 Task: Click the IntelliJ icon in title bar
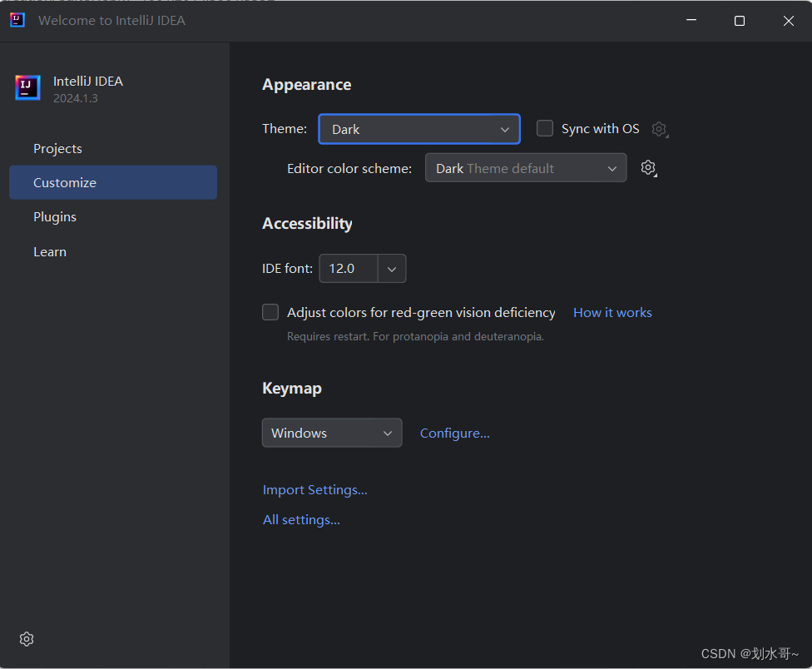pos(17,20)
